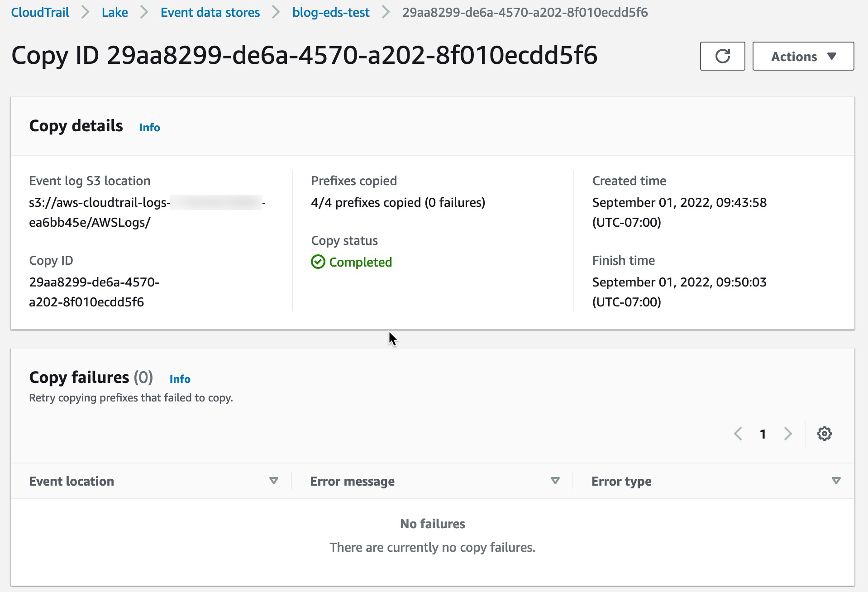Open the Actions dropdown menu

pos(803,56)
